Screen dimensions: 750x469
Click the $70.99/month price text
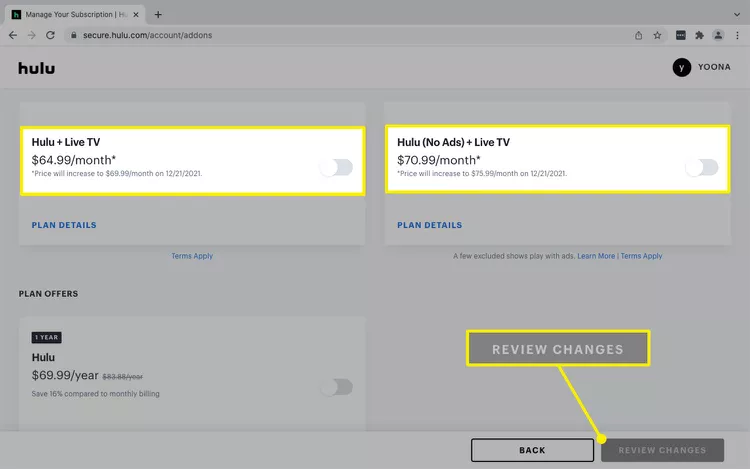pos(439,160)
